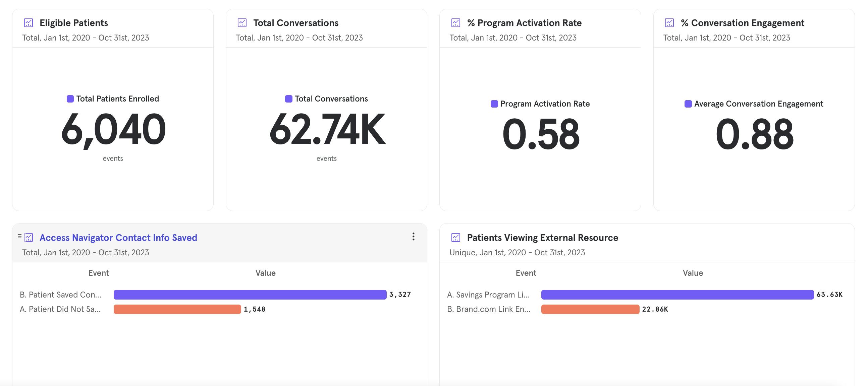Click the 'Average Conversation Engagement' legend label
The image size is (868, 386).
coord(758,104)
